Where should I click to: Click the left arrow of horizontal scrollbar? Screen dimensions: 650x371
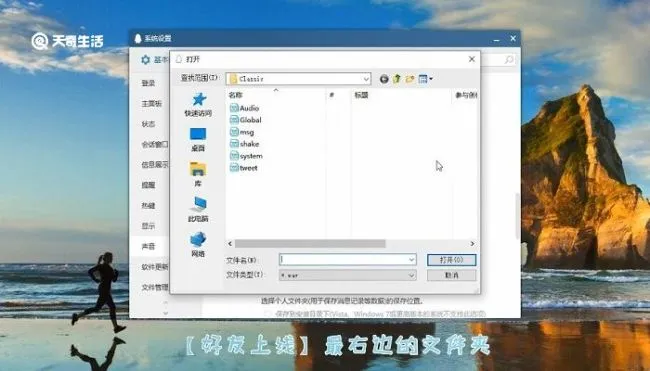230,244
